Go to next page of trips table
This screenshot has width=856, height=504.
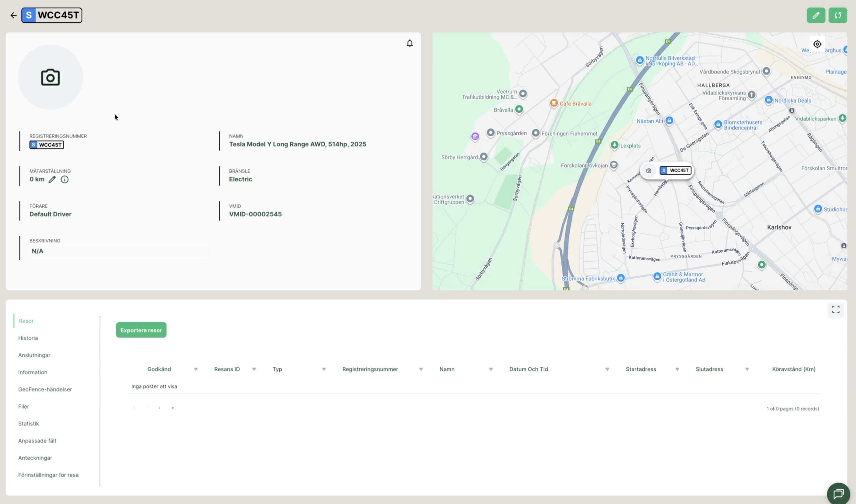pos(159,408)
